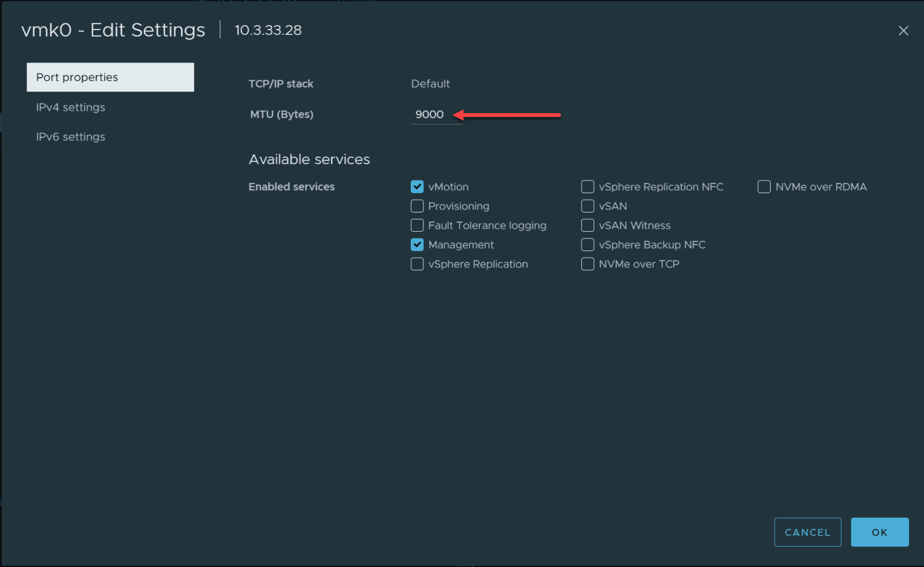This screenshot has height=567, width=924.
Task: Switch to the IPv4 settings tab
Action: 70,107
